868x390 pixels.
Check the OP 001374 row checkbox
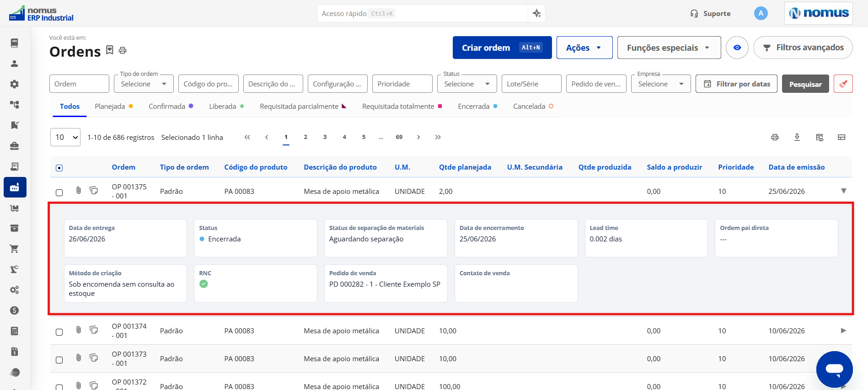[59, 332]
